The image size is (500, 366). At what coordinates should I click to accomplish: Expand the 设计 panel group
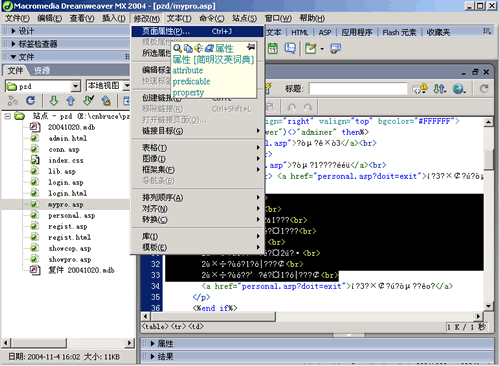coord(13,31)
